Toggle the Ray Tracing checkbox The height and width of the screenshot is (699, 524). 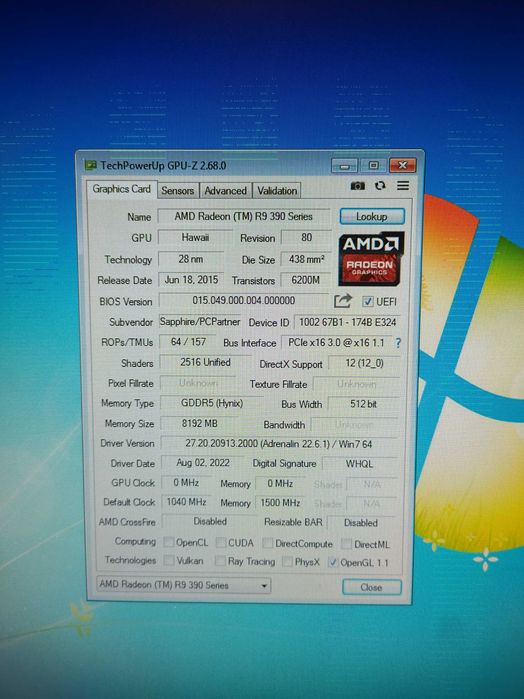220,561
